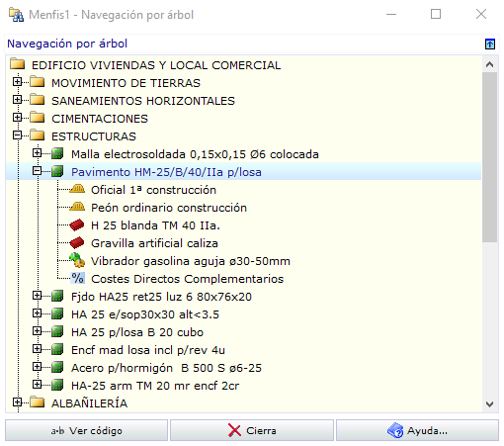This screenshot has width=504, height=446.
Task: Collapse the ESTRUCTURAS chapter node
Action: tap(17, 135)
